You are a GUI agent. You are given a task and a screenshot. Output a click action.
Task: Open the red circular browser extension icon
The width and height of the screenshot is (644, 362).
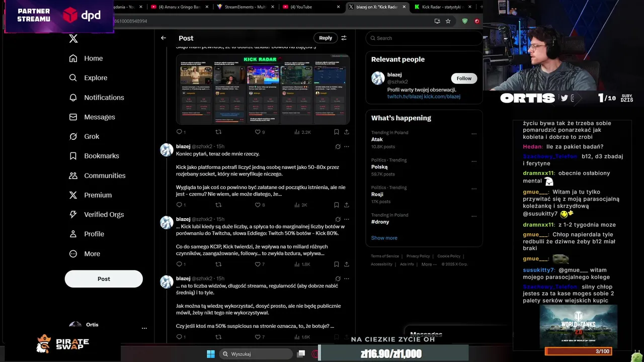tap(477, 21)
